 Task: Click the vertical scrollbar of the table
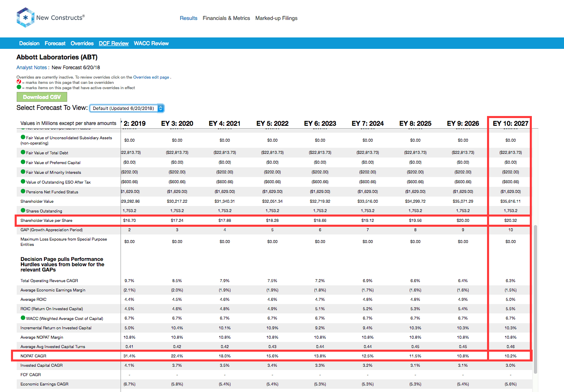pos(535,299)
